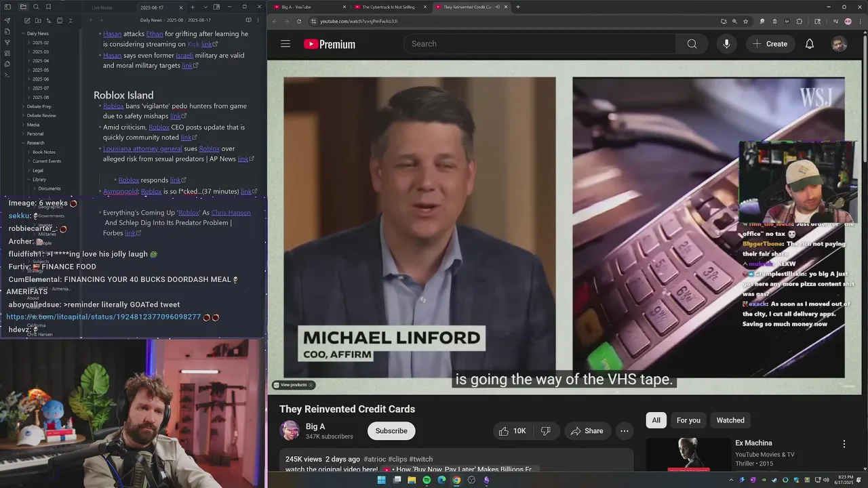The height and width of the screenshot is (488, 868).
Task: Open YouTube hamburger guide menu
Action: pos(285,43)
